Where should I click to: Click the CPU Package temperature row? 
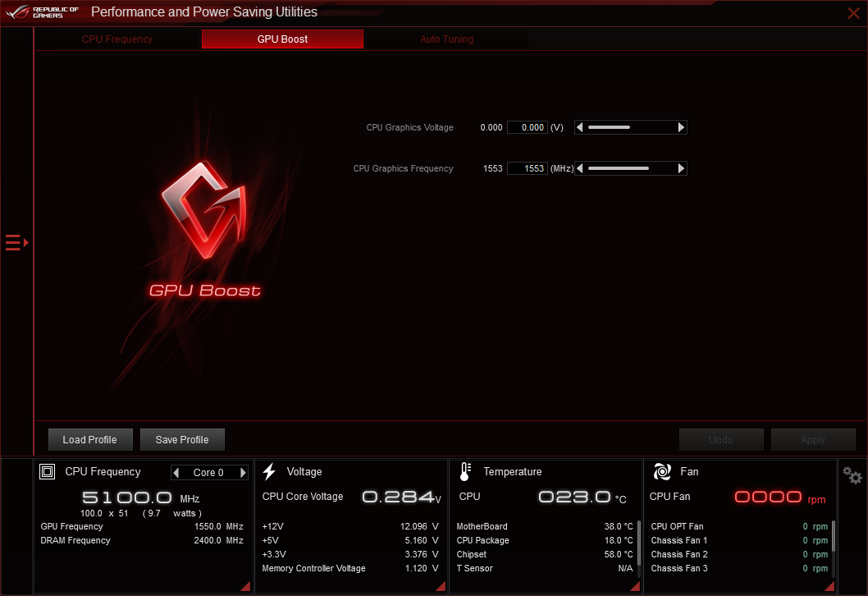(545, 541)
